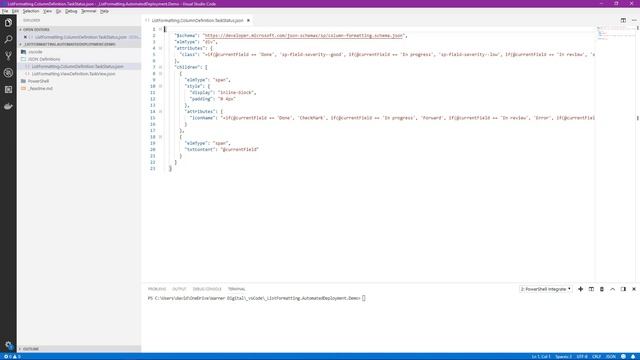Expand the Outline section

tap(79, 349)
